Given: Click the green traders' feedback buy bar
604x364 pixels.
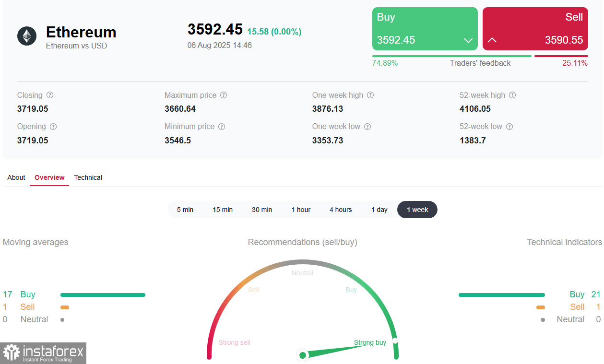Looking at the screenshot, I should [452, 56].
